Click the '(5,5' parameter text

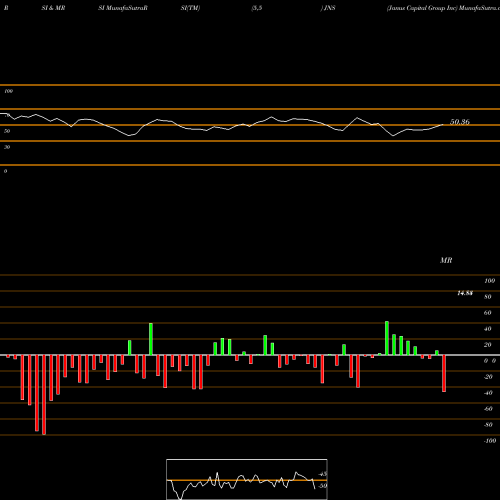point(257,8)
